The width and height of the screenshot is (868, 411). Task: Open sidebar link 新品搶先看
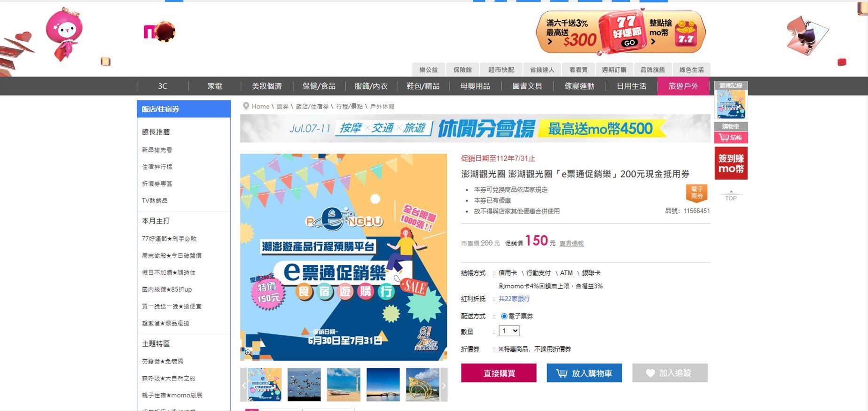[x=157, y=150]
